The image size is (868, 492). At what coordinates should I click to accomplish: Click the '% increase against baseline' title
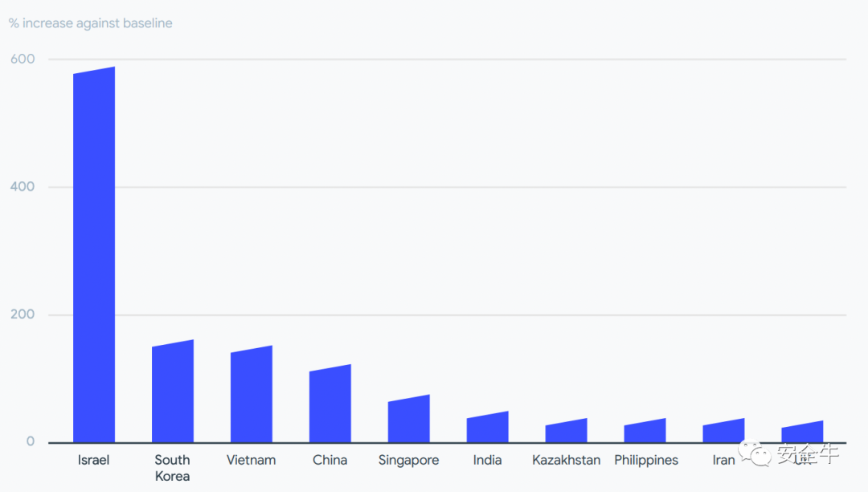coord(90,23)
